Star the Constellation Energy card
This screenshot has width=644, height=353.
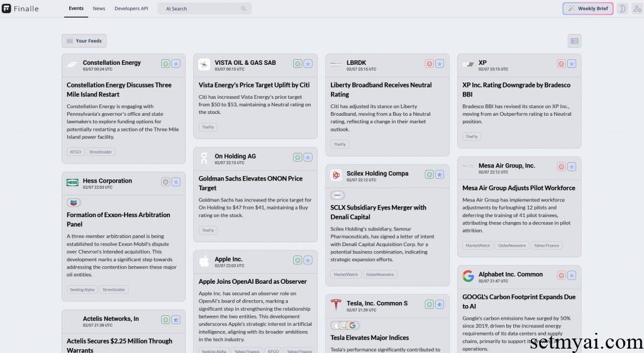(x=176, y=64)
